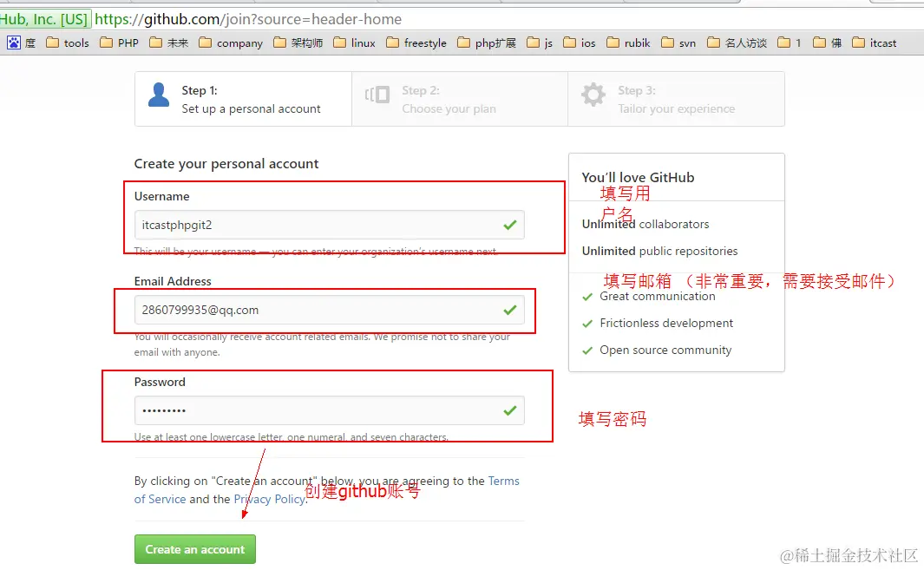The image size is (924, 570).
Task: Click the Email Address field label
Action: coord(173,281)
